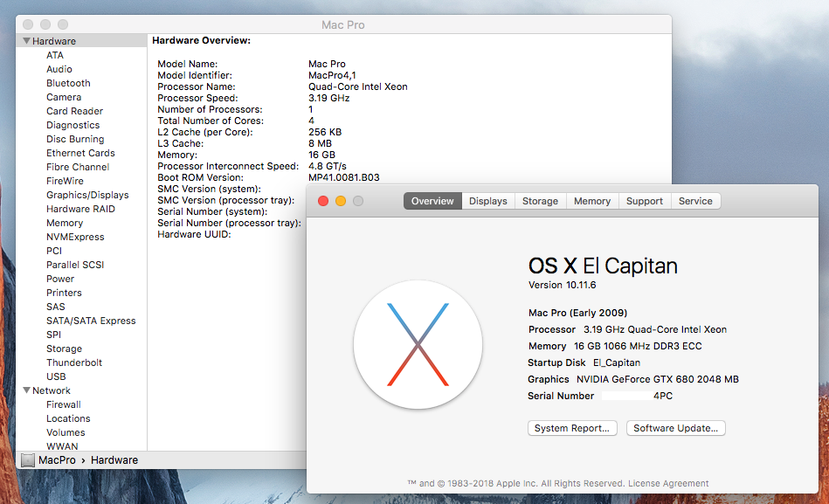Select Storage in the Hardware sidebar list
829x504 pixels.
[x=64, y=349]
